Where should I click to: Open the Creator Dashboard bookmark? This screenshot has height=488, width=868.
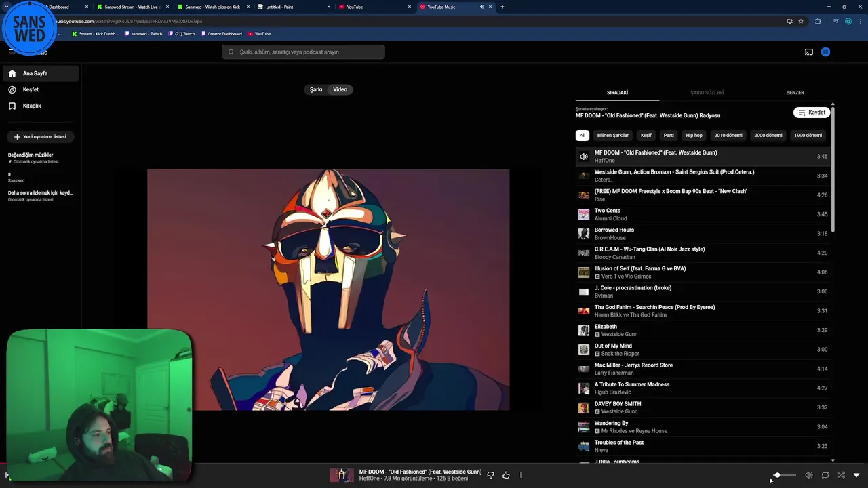coord(221,33)
